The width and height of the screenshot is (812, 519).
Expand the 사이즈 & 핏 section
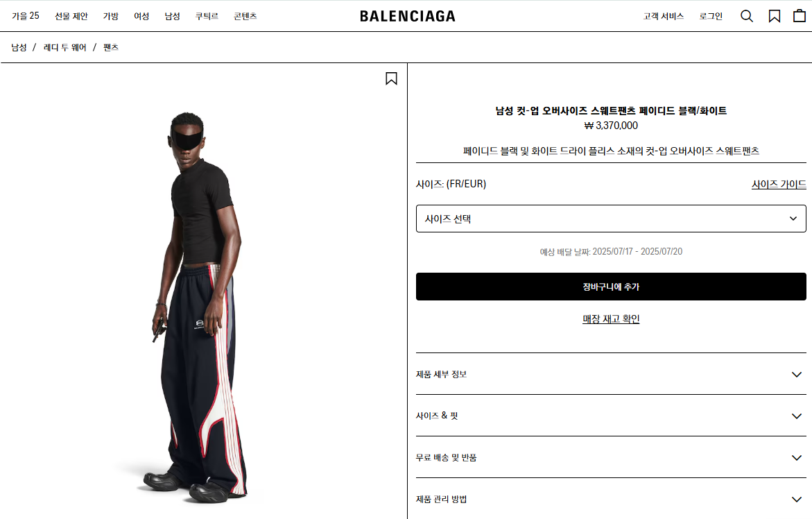point(611,416)
